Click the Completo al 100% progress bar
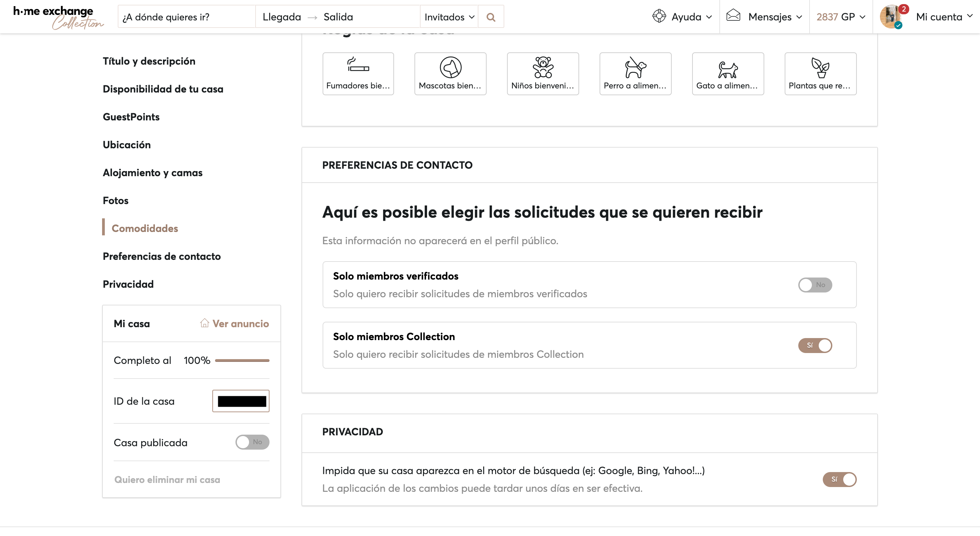 click(242, 361)
